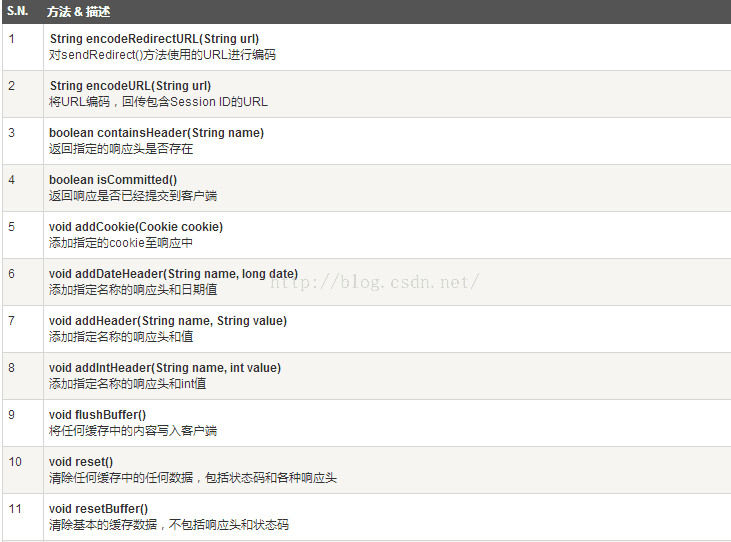The height and width of the screenshot is (542, 731).
Task: Click description '添加指定名称的响应头和值'
Action: [121, 336]
